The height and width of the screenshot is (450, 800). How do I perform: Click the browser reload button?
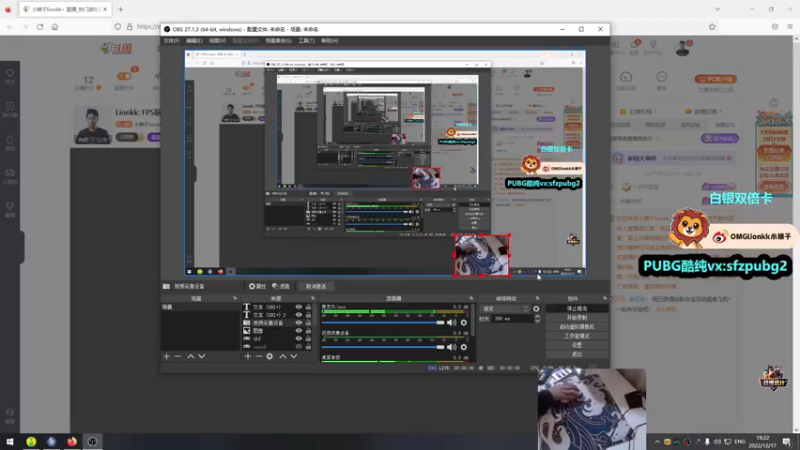click(x=40, y=27)
